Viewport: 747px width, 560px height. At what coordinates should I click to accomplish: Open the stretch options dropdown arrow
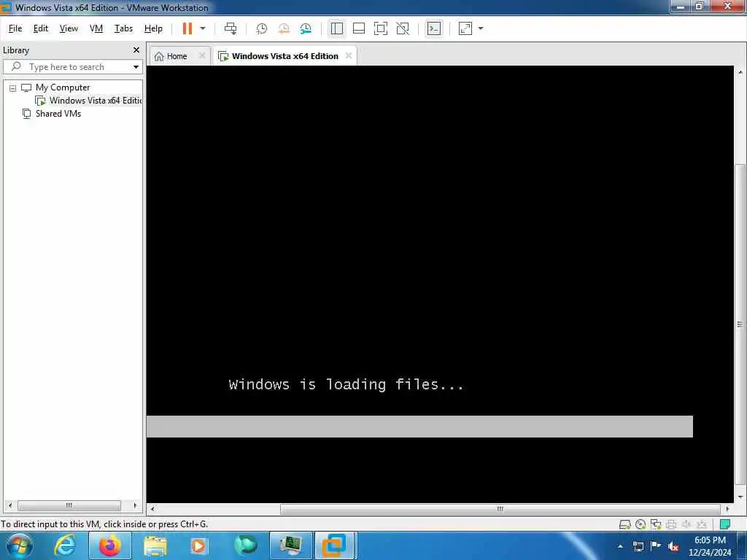click(481, 28)
